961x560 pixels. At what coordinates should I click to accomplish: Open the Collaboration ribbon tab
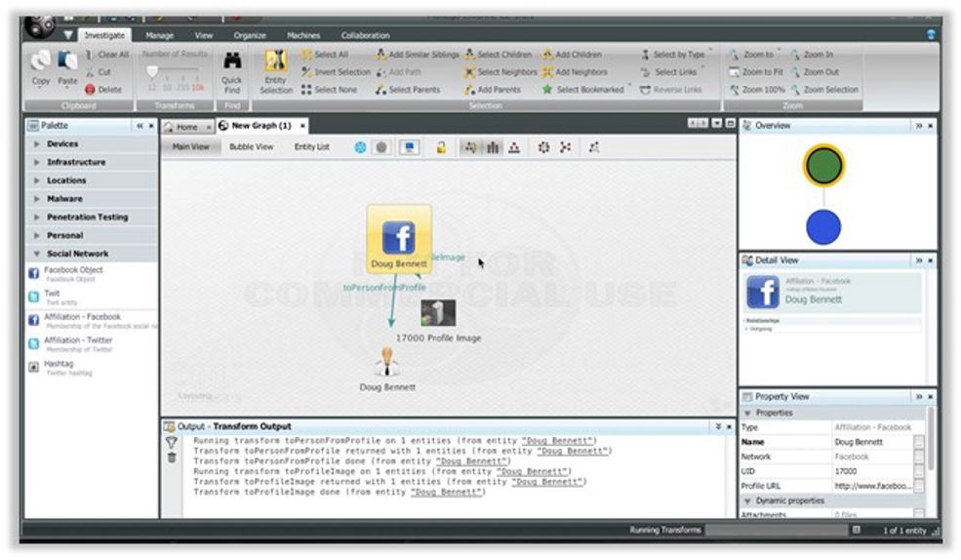pyautogui.click(x=365, y=35)
